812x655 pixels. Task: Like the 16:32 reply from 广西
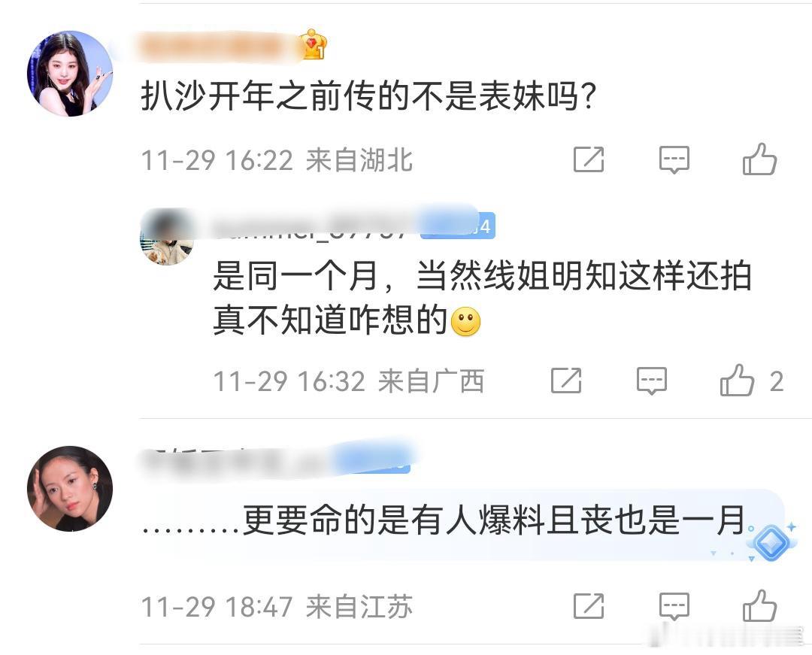[737, 381]
